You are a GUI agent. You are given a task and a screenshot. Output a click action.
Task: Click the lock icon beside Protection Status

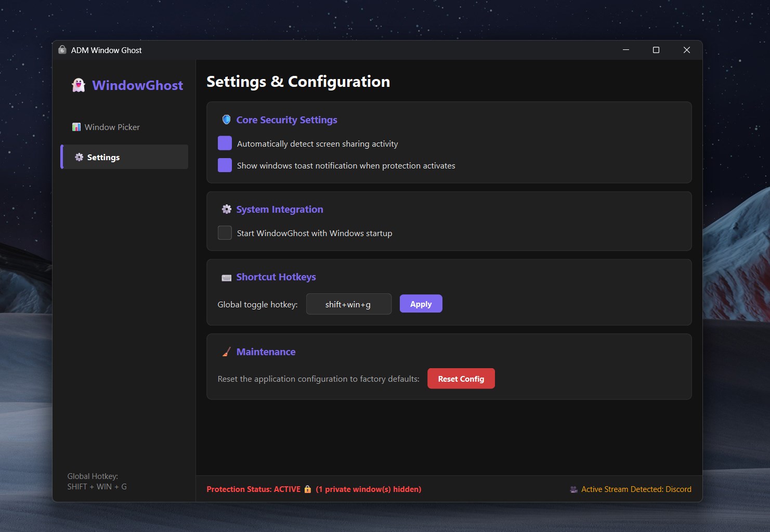[x=308, y=489]
